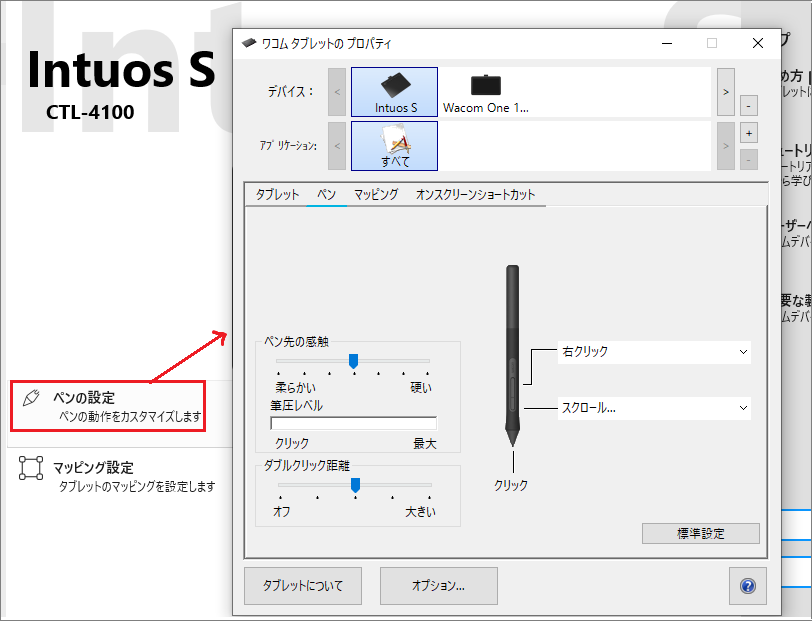Close the ワコム タブレットのプロパティ window

[758, 44]
